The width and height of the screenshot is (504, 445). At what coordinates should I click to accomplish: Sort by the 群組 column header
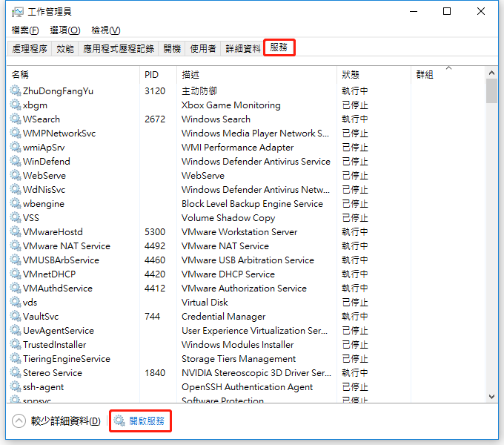pyautogui.click(x=448, y=75)
